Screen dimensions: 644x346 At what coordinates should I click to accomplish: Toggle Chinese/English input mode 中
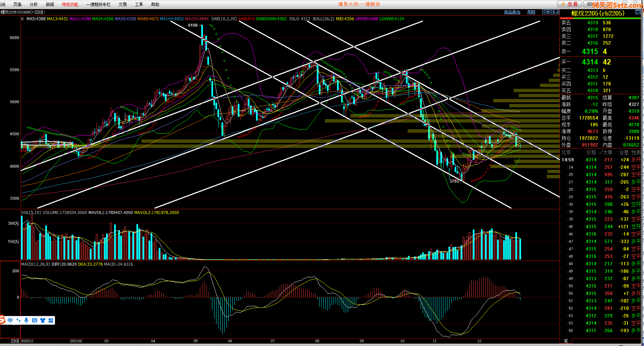tap(10, 320)
